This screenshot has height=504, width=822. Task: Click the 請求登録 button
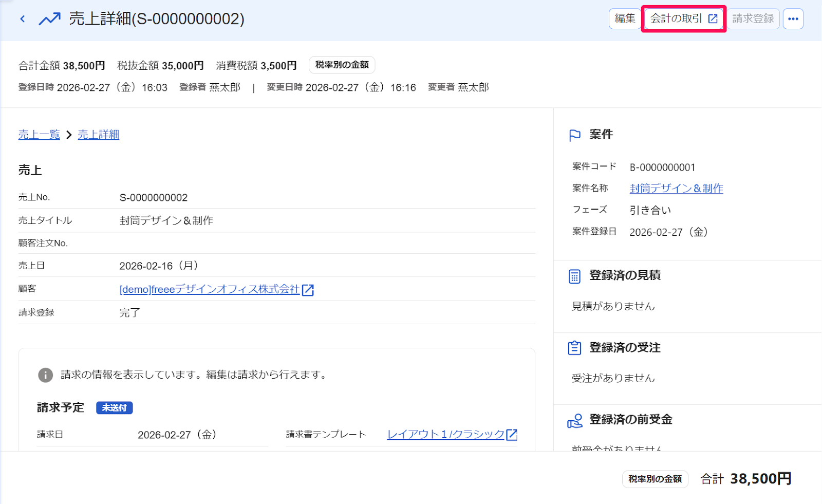(753, 18)
